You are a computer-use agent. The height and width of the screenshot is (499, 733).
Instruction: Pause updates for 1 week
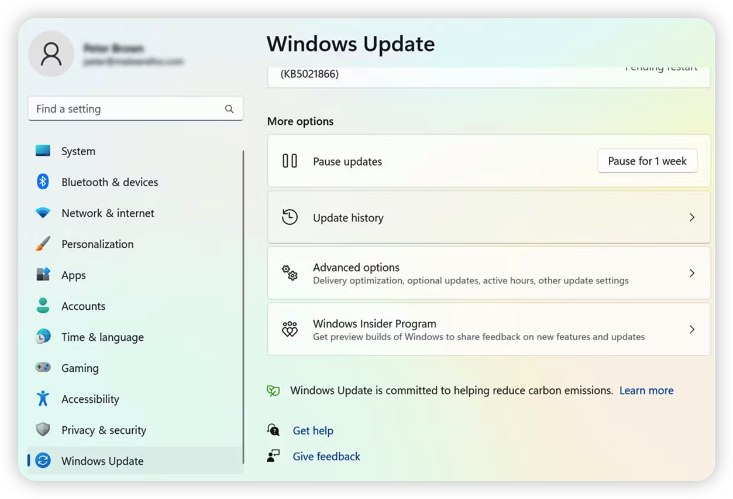tap(647, 161)
